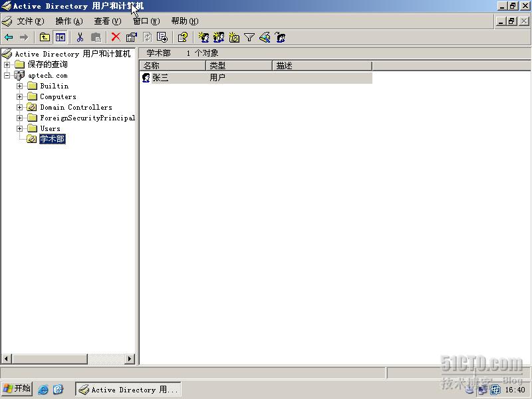Add objects to group toolbar icon
The width and height of the screenshot is (532, 399).
point(280,37)
